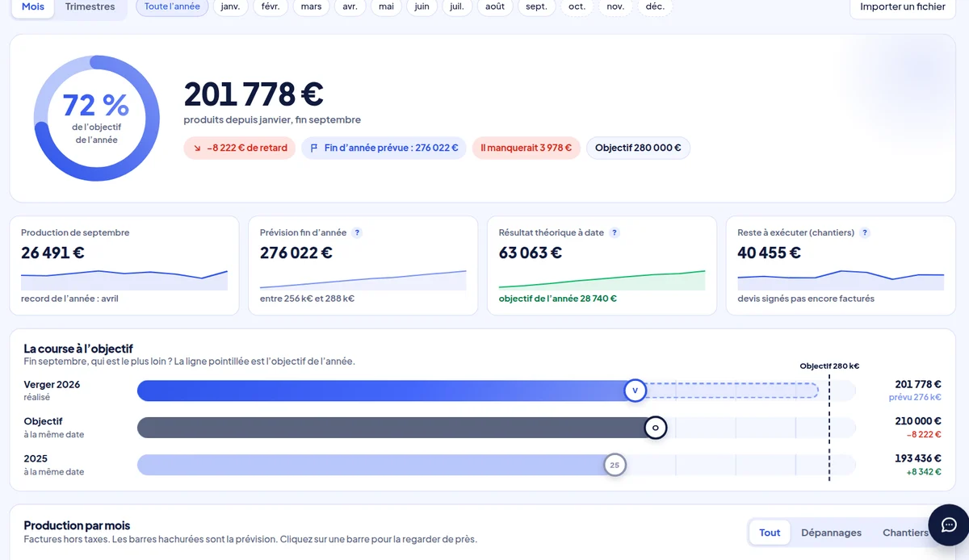Select the Toute l'année filter
The height and width of the screenshot is (560, 969).
172,6
